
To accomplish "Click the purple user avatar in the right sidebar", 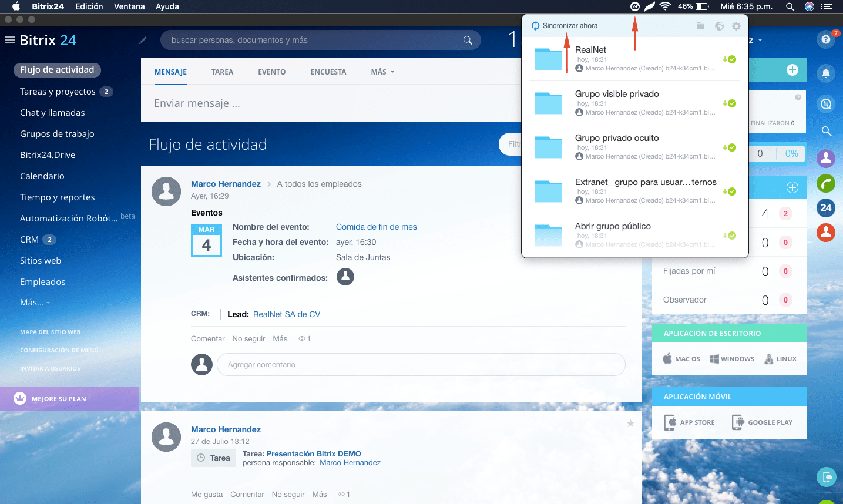I will pos(826,158).
